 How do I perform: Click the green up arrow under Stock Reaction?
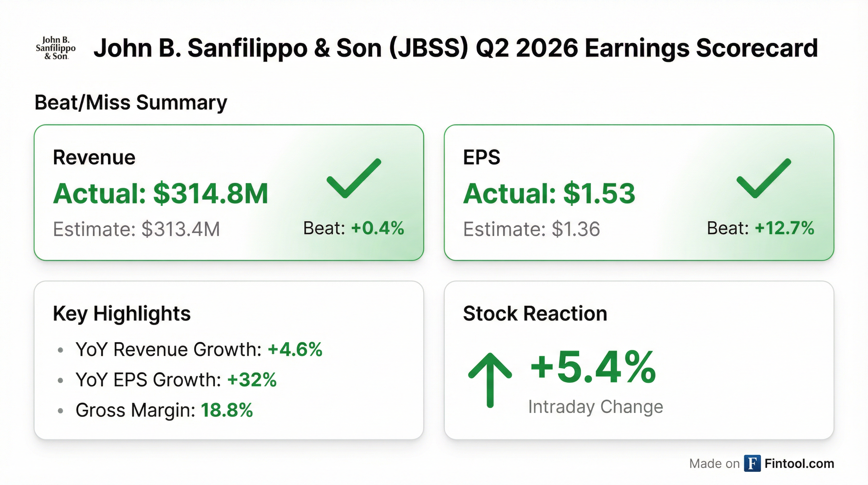[x=490, y=379]
